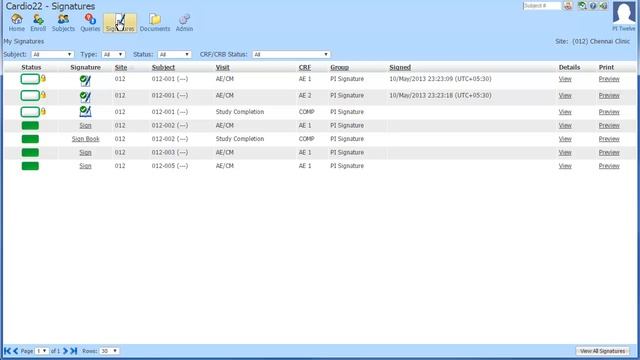Click the site label (012) Chennai Clinic

(601, 41)
